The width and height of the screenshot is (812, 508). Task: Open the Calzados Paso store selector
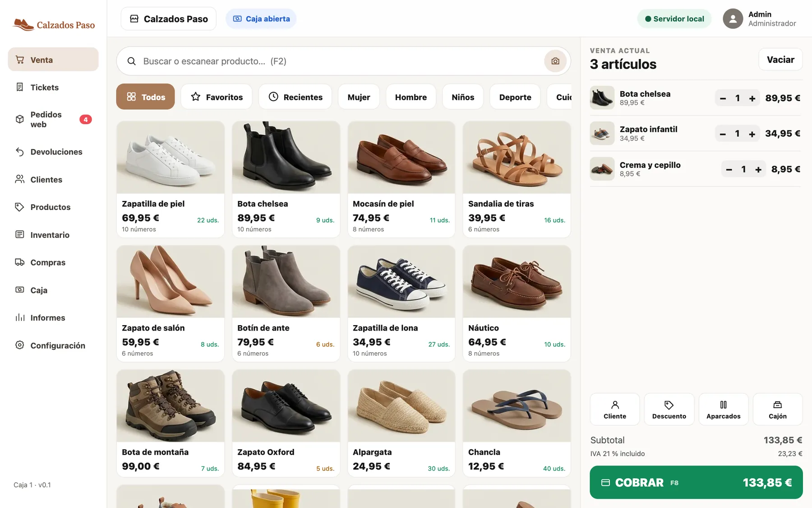(x=169, y=19)
